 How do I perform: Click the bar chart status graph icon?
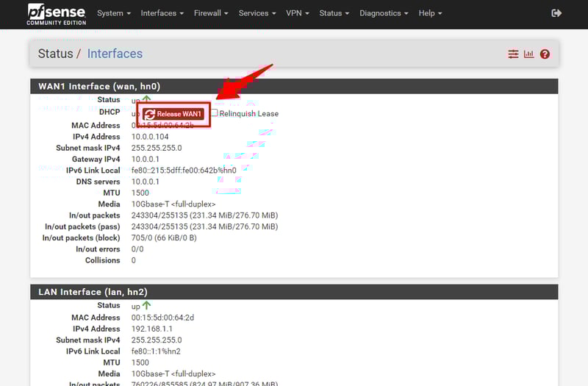pos(528,54)
